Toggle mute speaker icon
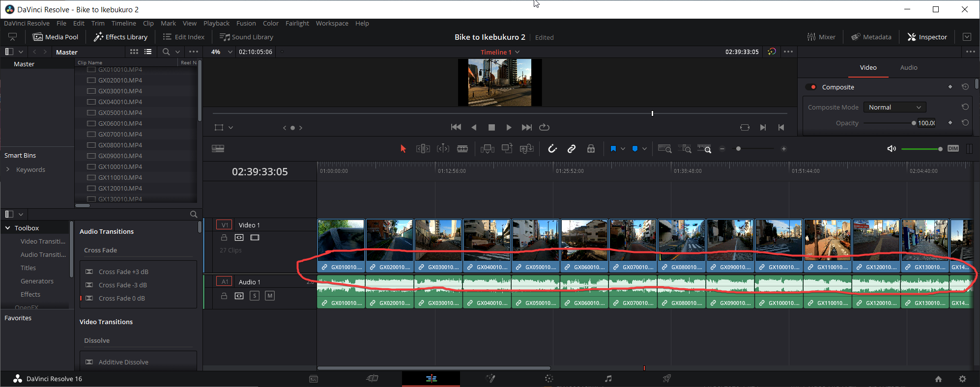Image resolution: width=980 pixels, height=387 pixels. (892, 149)
